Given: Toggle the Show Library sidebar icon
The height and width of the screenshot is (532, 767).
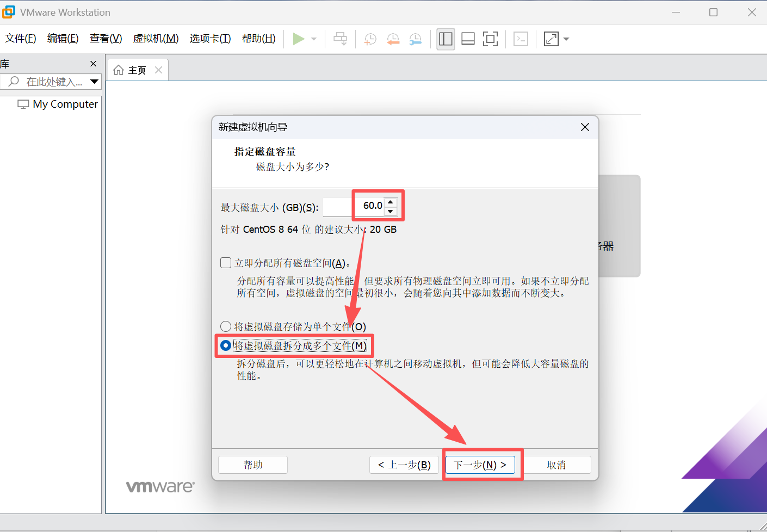Looking at the screenshot, I should tap(446, 39).
